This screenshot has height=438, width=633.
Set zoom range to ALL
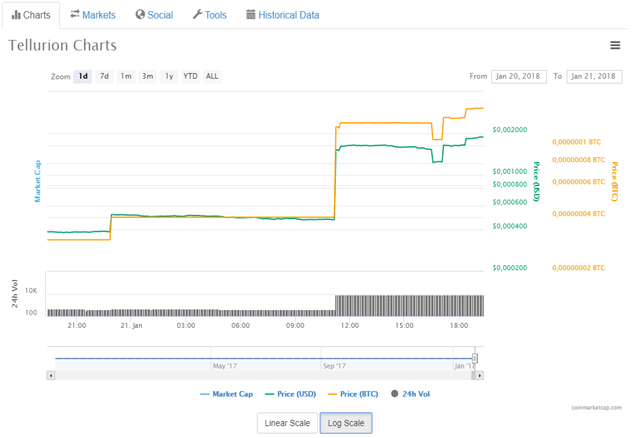click(x=212, y=76)
